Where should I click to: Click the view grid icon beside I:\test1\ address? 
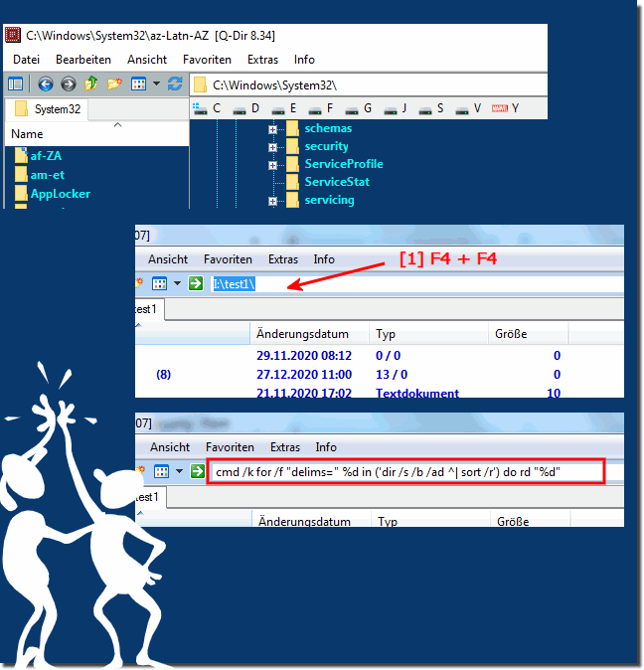point(159,283)
